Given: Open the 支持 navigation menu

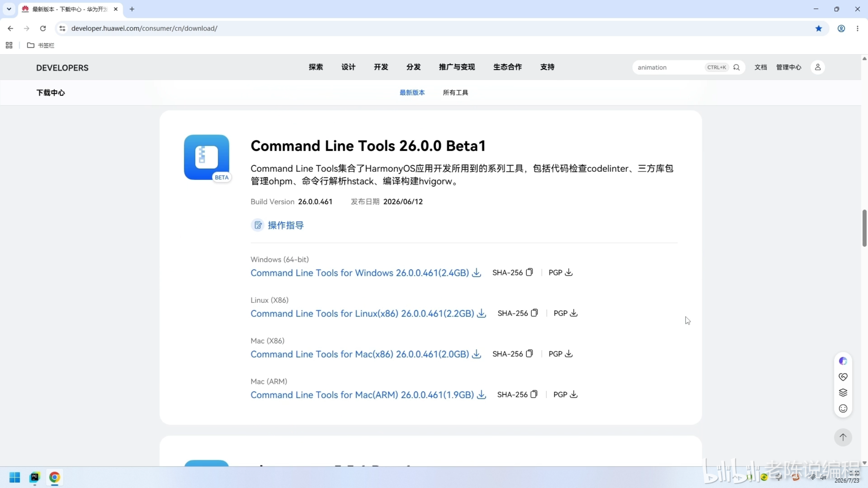Looking at the screenshot, I should (547, 67).
